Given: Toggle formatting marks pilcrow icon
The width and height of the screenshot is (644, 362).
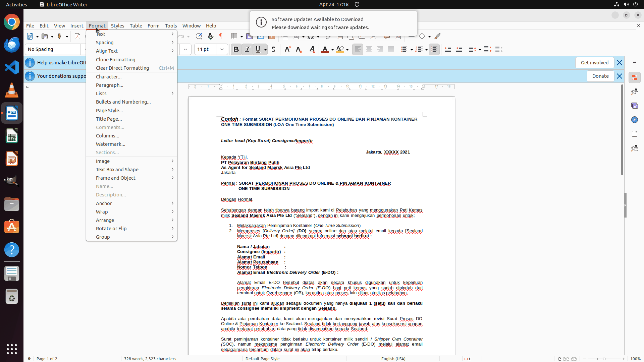Looking at the screenshot, I should pos(221,36).
